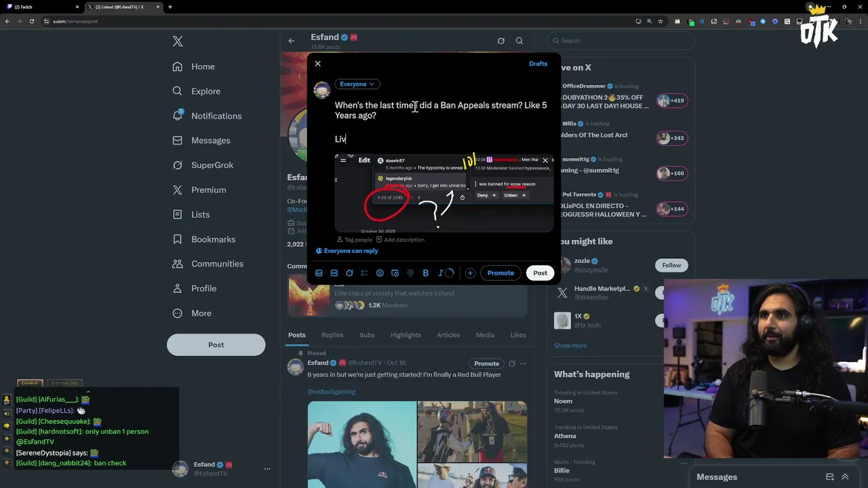Switch to the Articles tab

[448, 335]
